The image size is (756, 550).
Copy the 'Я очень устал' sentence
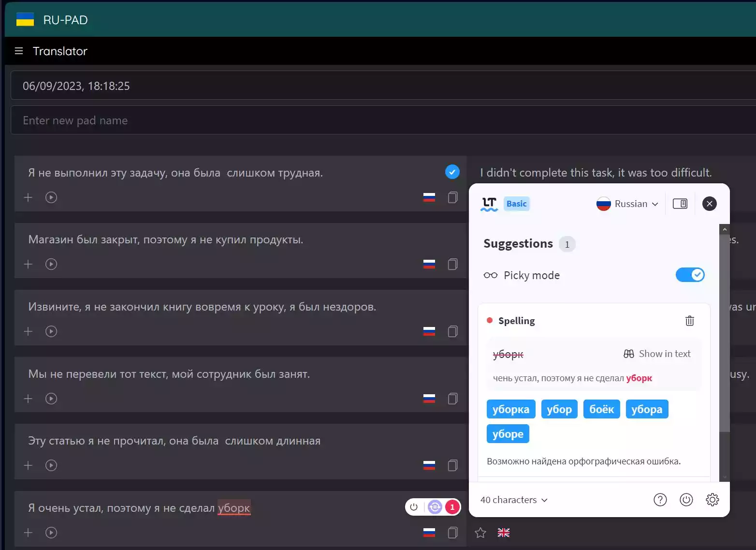click(x=452, y=533)
